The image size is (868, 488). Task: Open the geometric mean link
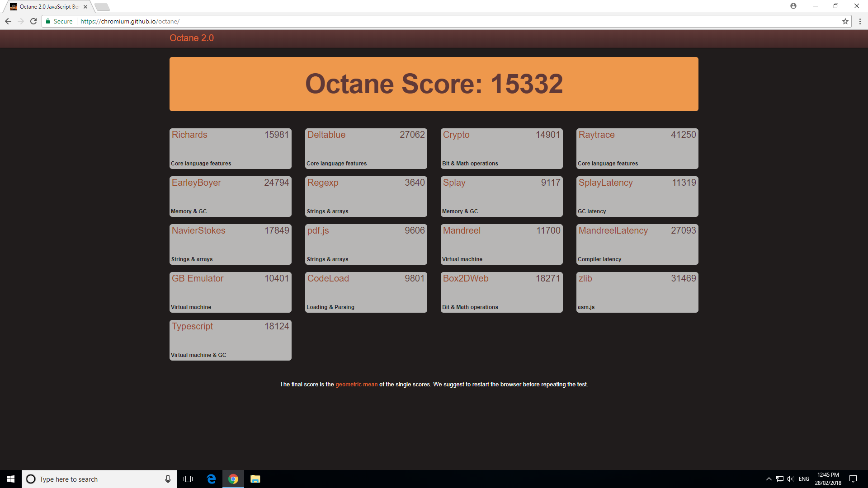point(356,385)
